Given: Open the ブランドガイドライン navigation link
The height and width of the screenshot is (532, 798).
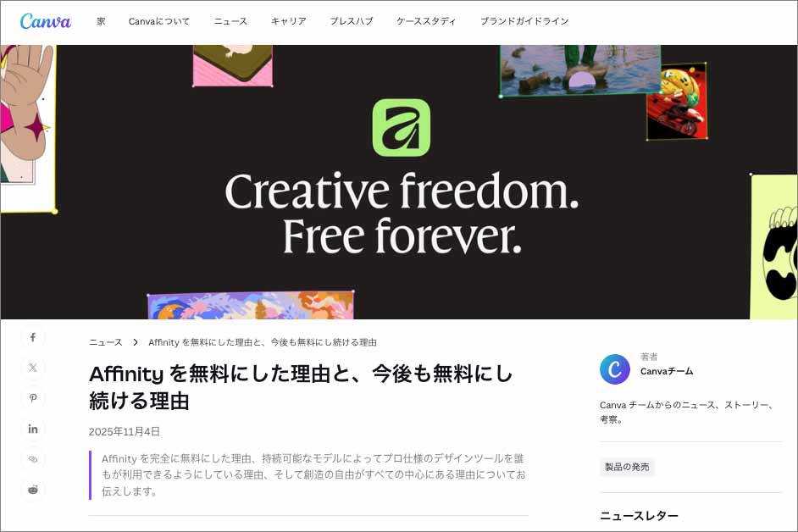Looking at the screenshot, I should 524,21.
